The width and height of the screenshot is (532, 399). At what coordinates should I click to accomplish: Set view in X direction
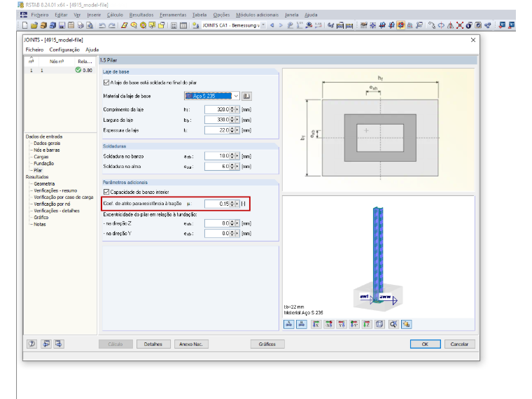tap(316, 324)
